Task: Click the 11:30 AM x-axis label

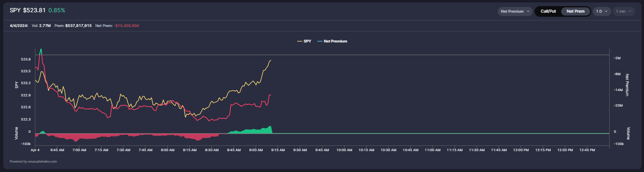Action: pos(476,150)
